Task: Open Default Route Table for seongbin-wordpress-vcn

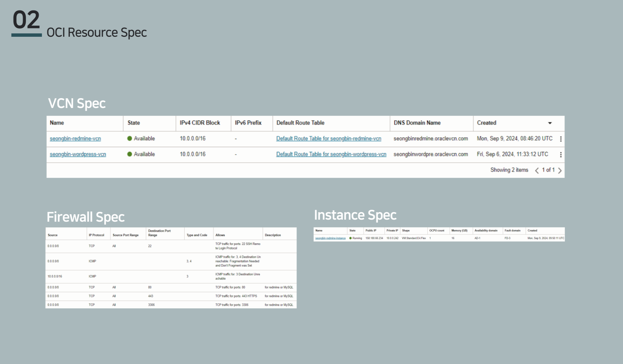Action: [x=331, y=154]
